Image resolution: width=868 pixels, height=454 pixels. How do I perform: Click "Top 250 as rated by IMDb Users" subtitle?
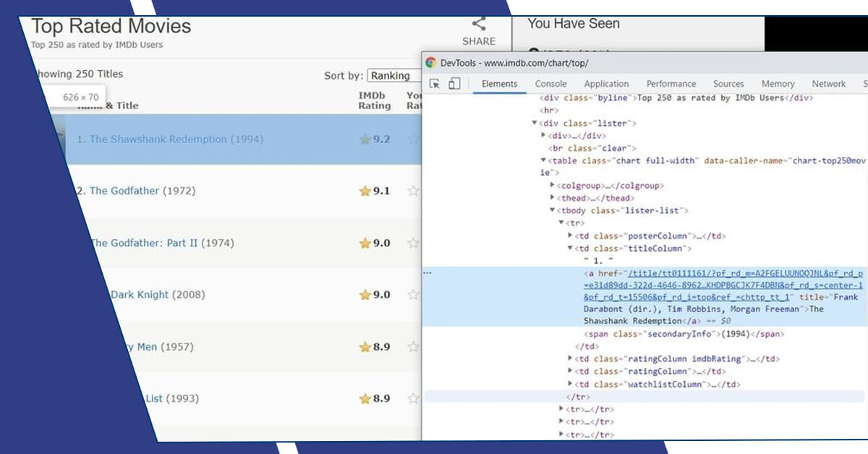[97, 45]
